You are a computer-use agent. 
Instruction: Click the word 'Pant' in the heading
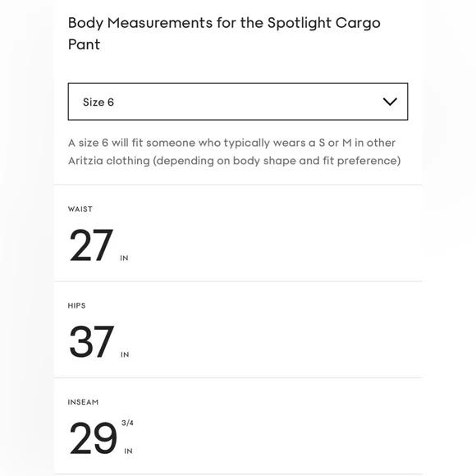pos(84,44)
